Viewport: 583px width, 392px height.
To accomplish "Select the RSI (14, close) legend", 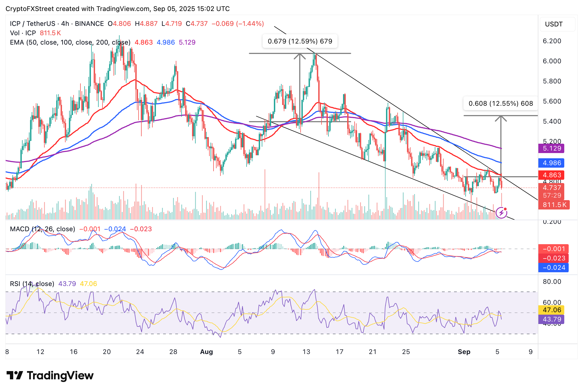I will pos(32,284).
